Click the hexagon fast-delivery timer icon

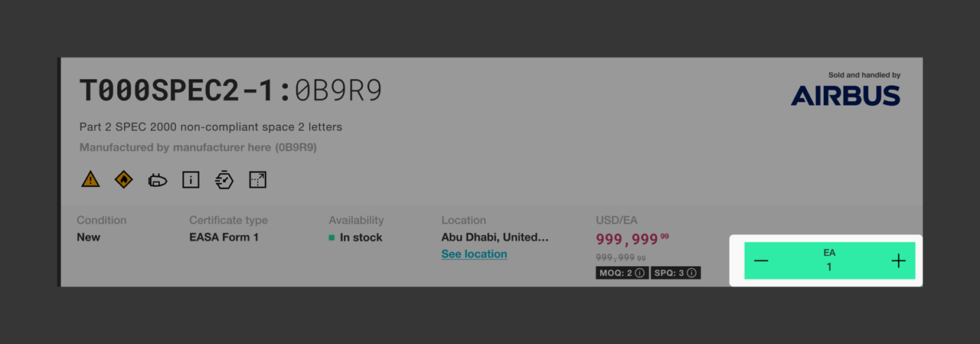(x=224, y=180)
